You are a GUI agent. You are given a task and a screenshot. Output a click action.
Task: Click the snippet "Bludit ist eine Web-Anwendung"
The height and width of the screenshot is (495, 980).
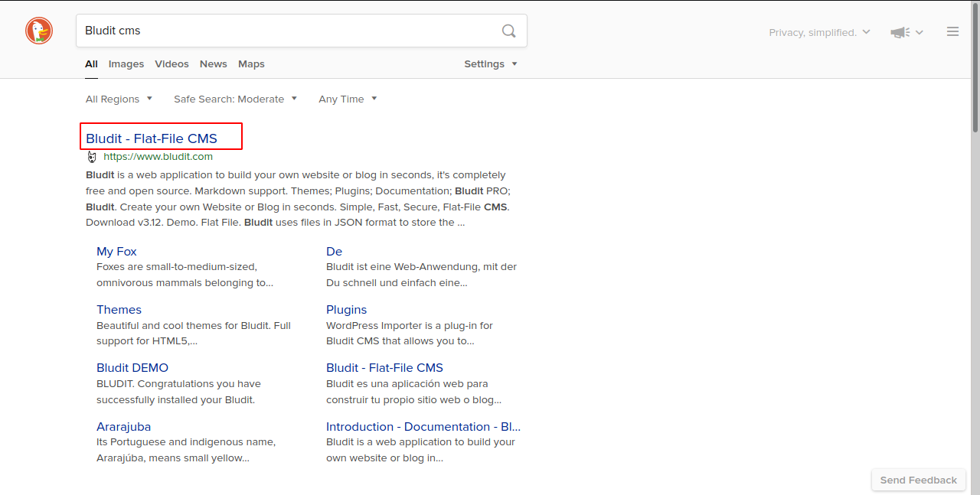(421, 275)
